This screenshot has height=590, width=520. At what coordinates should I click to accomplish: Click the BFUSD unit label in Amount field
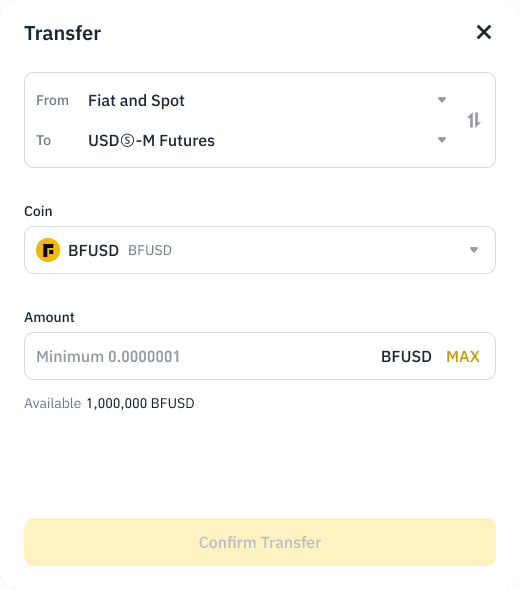click(406, 356)
